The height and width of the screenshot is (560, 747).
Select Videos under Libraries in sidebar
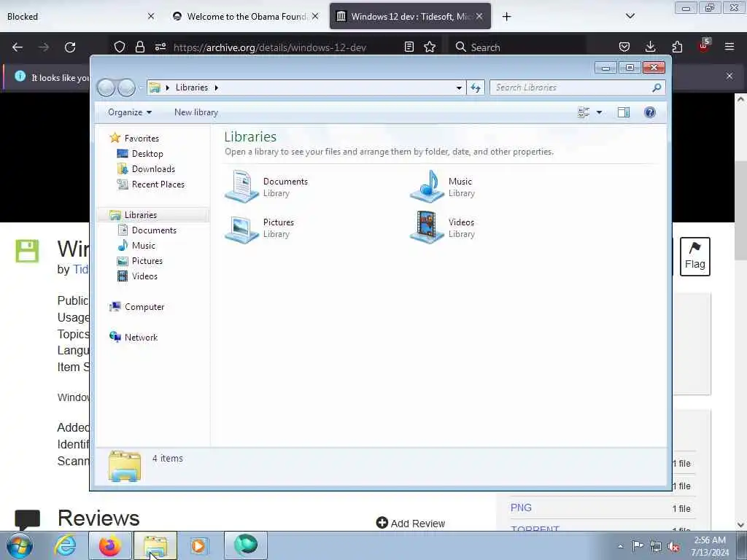coord(144,276)
